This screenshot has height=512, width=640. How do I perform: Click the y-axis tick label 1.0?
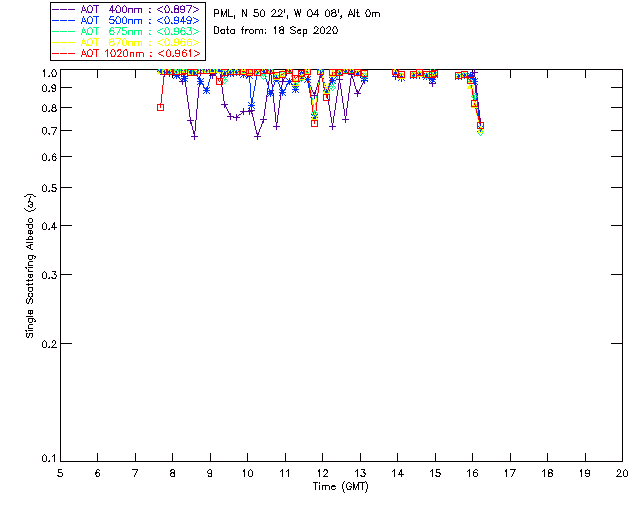pos(49,73)
